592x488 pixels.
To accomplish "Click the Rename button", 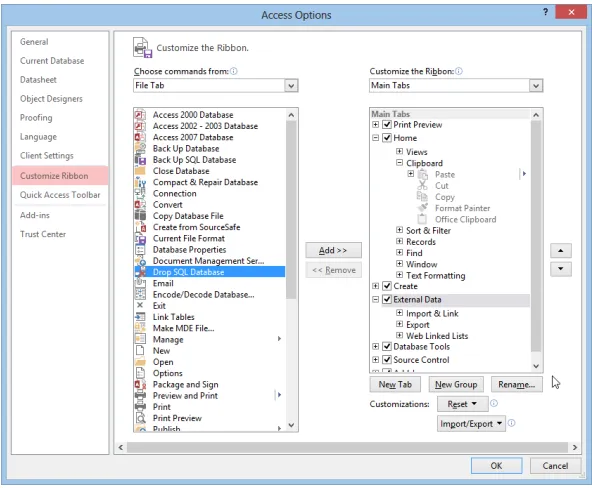I will tap(516, 385).
